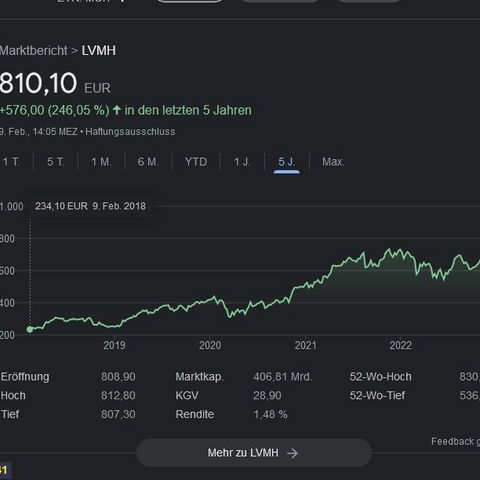This screenshot has width=480, height=480.
Task: Click the 2021 axis label
Action: [305, 345]
